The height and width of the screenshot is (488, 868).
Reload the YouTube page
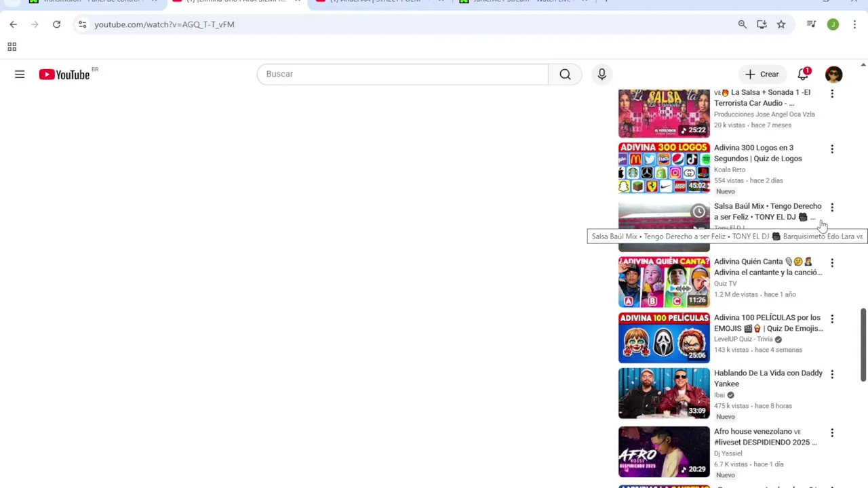(56, 24)
